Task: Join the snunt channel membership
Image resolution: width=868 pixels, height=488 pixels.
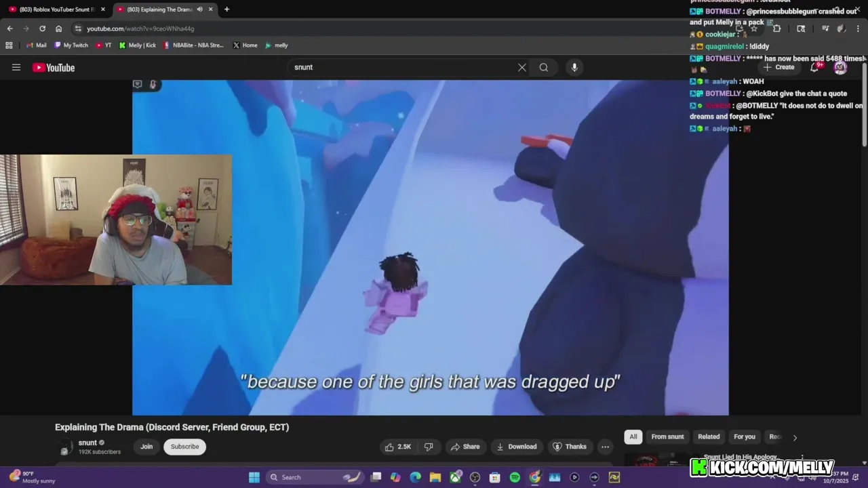Action: pyautogui.click(x=146, y=447)
